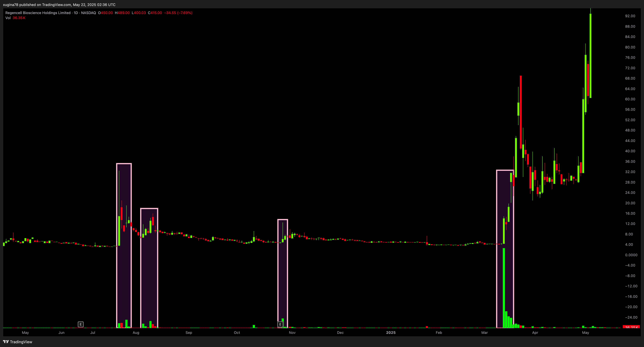
Task: Click the Apr label on time axis
Action: (x=535, y=332)
